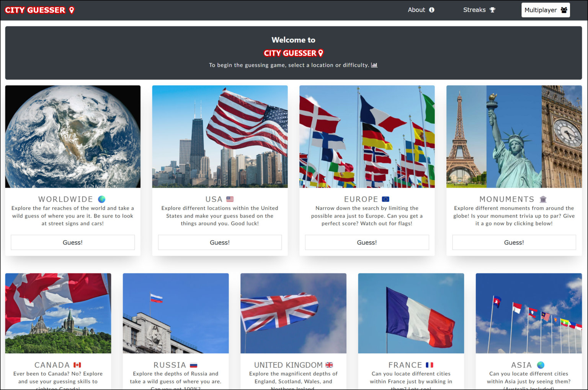Select the About menu item
Screen dimensions: 588x390
(x=416, y=10)
